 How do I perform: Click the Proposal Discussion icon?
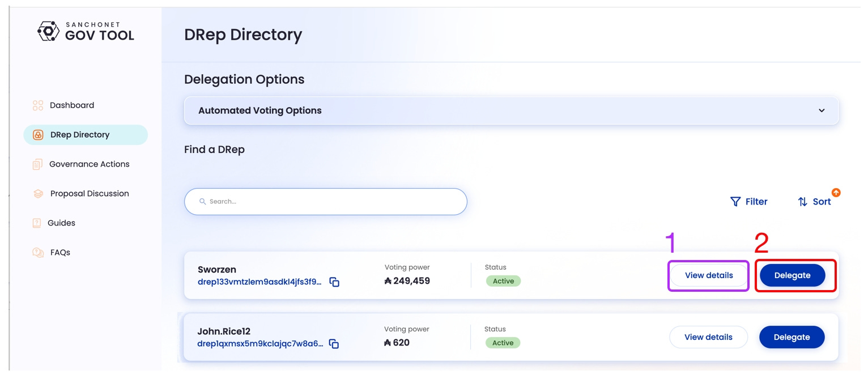point(38,194)
